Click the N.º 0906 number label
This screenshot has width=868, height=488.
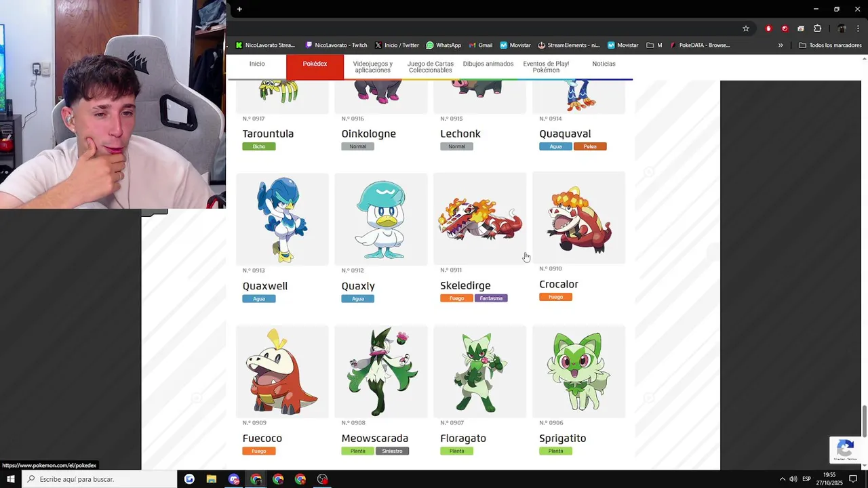pos(551,423)
